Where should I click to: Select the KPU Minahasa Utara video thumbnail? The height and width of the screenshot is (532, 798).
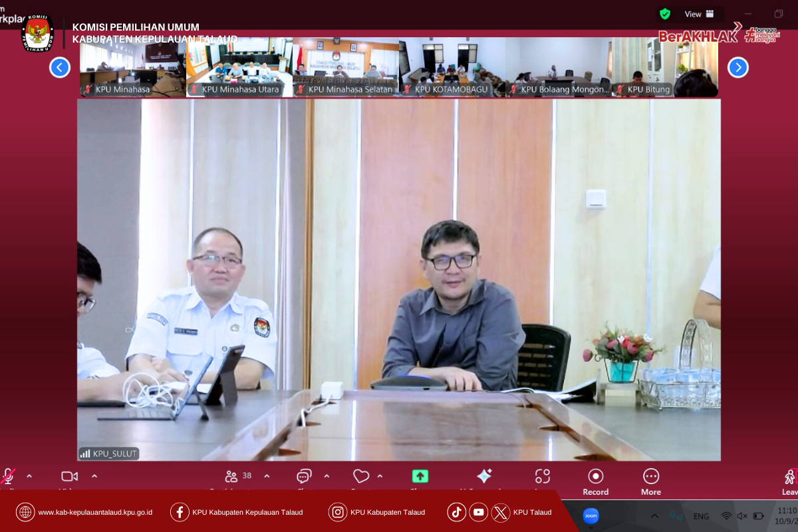239,67
